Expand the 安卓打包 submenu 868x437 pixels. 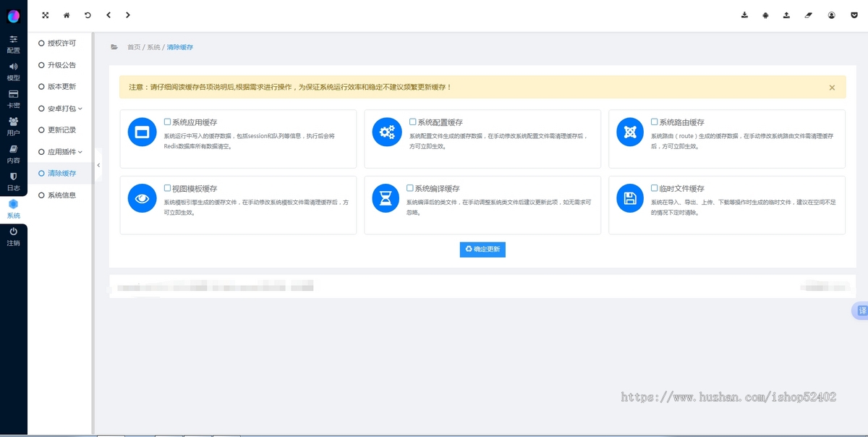tap(61, 109)
